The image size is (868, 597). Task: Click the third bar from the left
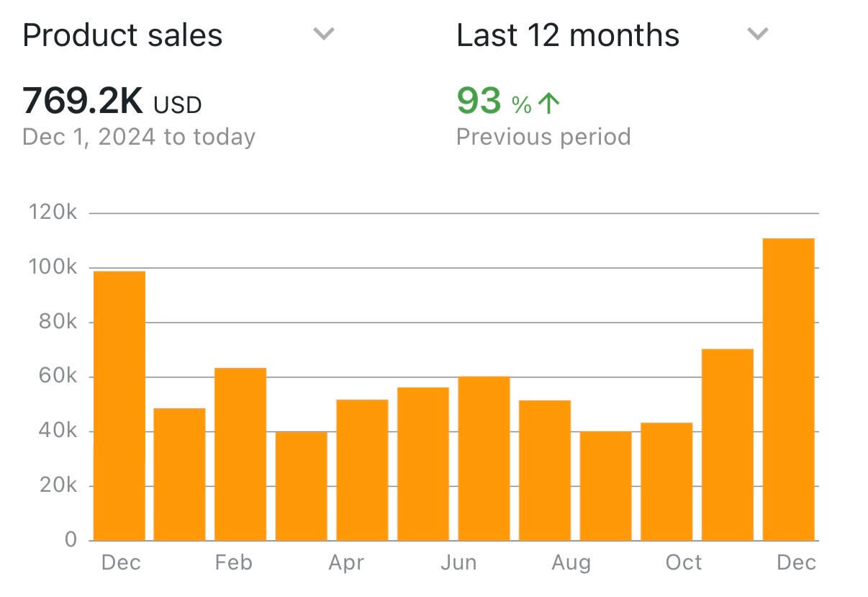point(240,454)
